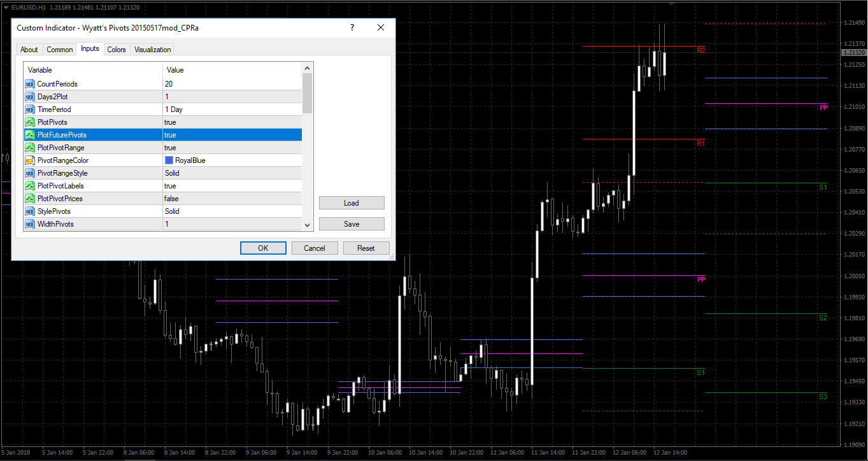Select the PivotRangeColor row name
Screen dimensions: 868x461
pos(63,160)
